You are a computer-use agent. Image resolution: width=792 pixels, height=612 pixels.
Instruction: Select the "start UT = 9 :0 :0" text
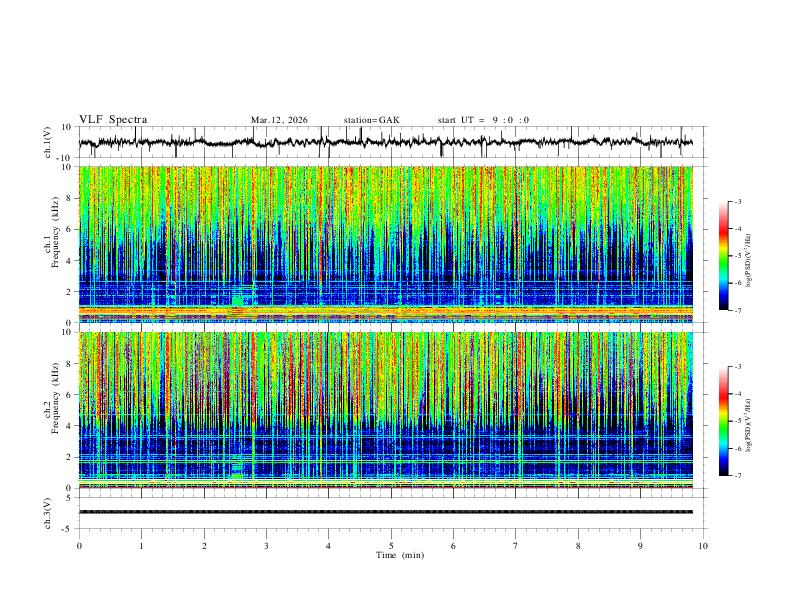tap(483, 120)
